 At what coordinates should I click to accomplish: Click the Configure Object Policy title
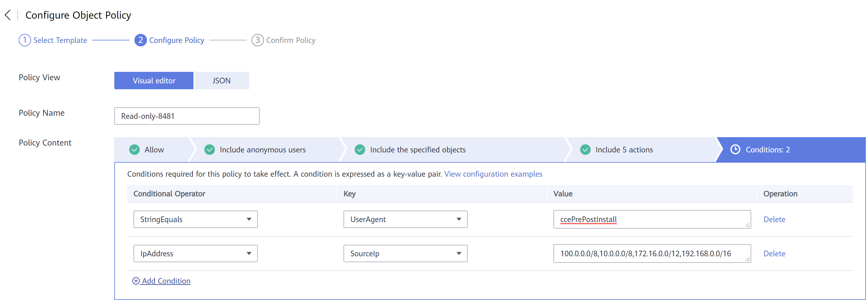[78, 15]
